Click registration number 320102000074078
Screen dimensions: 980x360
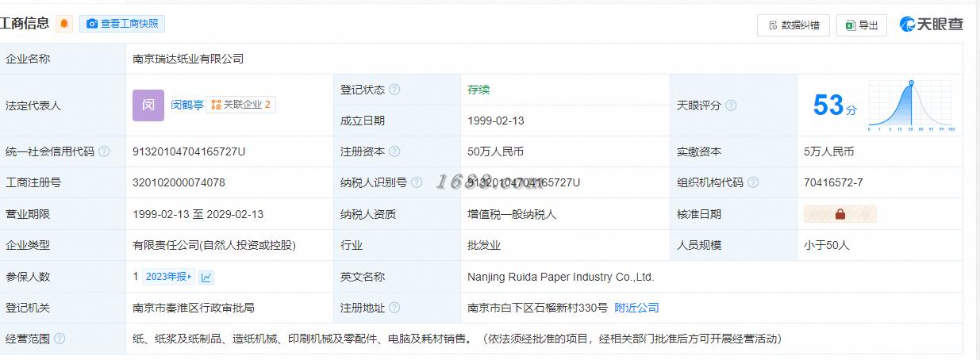pos(179,182)
